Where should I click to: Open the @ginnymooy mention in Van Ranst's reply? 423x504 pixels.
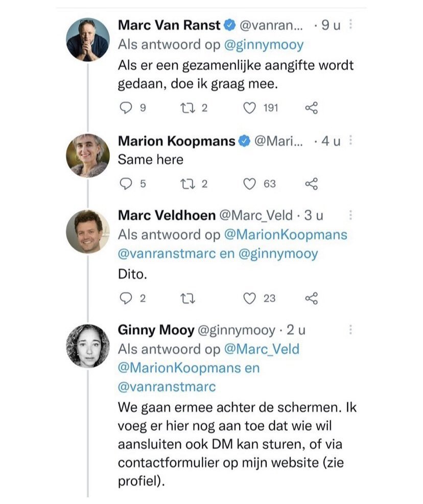coord(264,44)
